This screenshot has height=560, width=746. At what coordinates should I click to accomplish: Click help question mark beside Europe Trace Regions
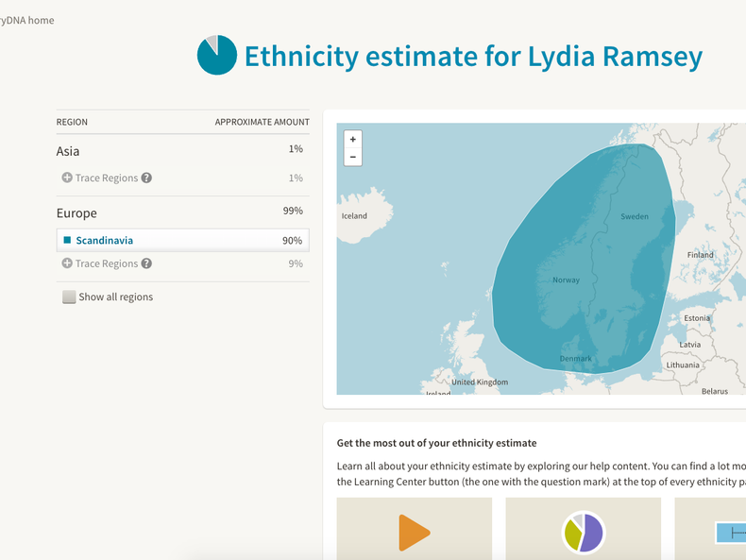coord(146,263)
